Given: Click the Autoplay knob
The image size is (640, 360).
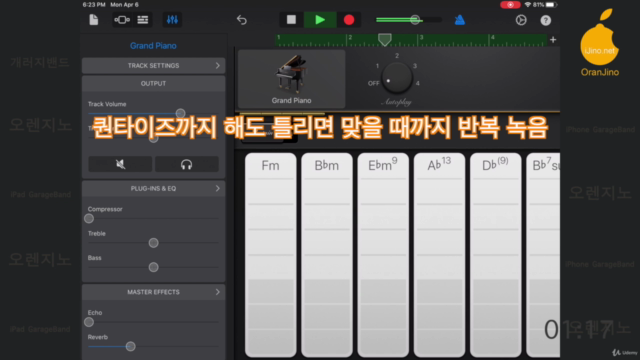Looking at the screenshot, I should click(396, 78).
